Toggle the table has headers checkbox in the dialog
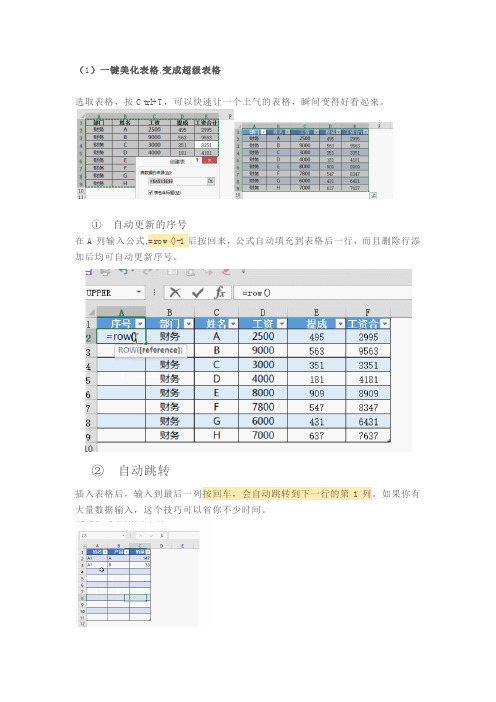This screenshot has width=496, height=702. (151, 192)
